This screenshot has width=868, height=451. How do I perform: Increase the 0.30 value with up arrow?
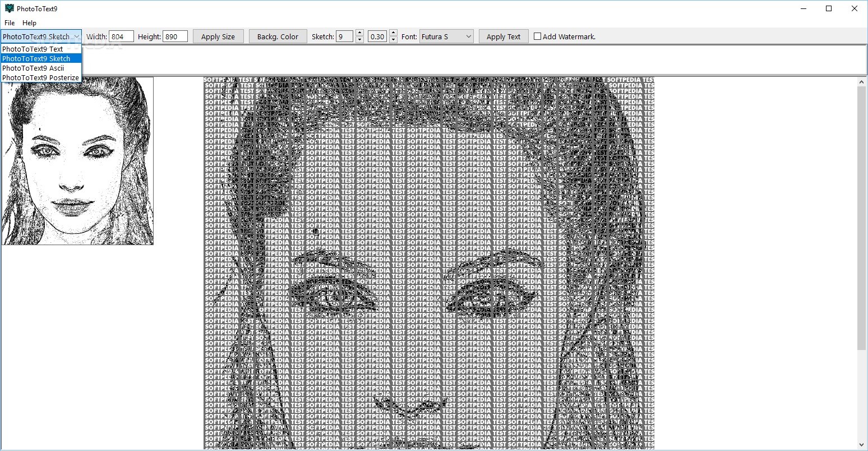point(393,33)
